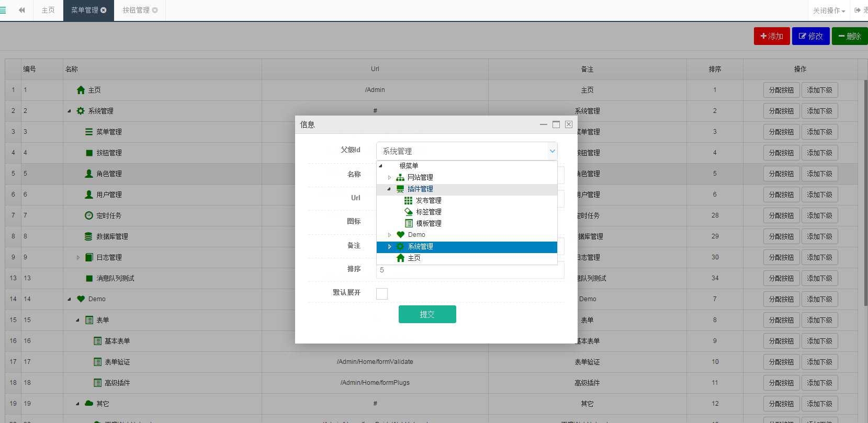Click the square icon beside 按钮管理 row
Image resolution: width=868 pixels, height=423 pixels.
(89, 153)
